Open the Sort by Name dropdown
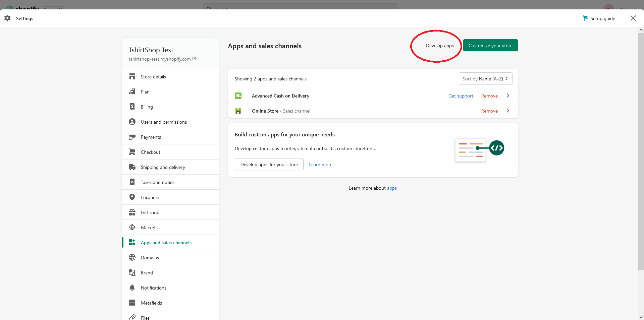Screen dimensions: 644x320 coord(485,79)
